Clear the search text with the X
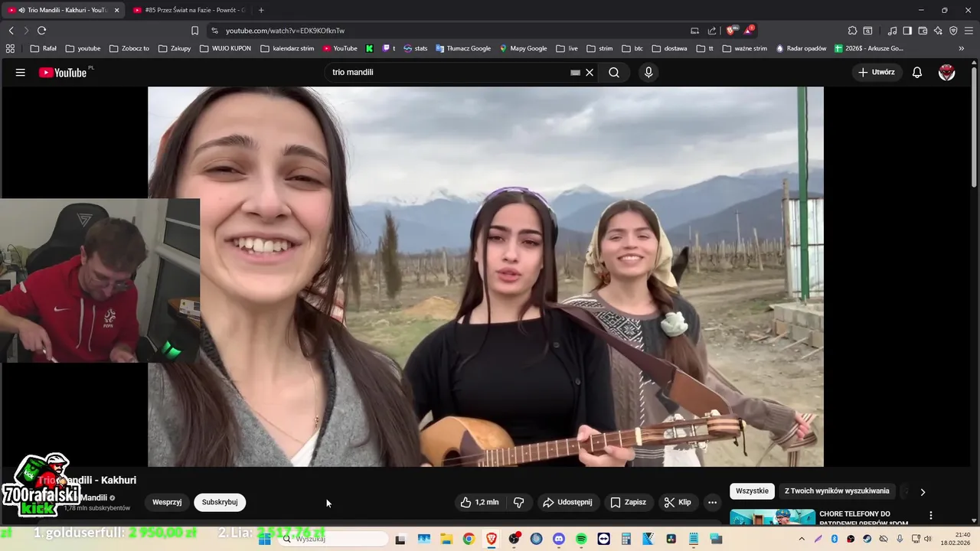 pyautogui.click(x=590, y=73)
